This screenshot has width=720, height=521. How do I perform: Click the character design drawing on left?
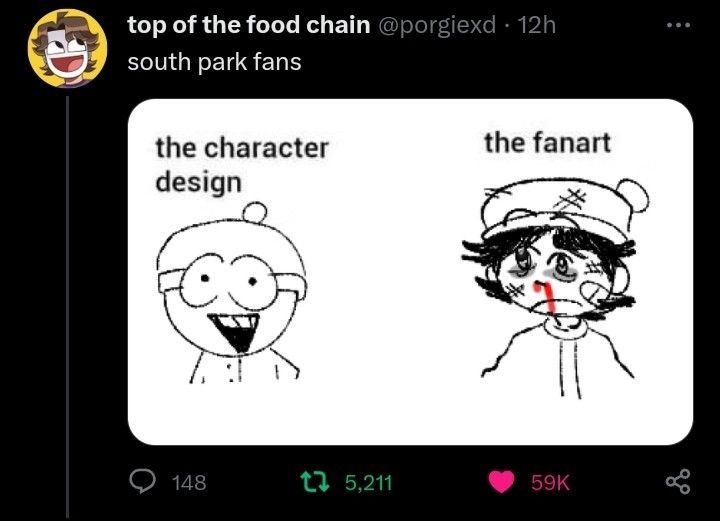[233, 293]
